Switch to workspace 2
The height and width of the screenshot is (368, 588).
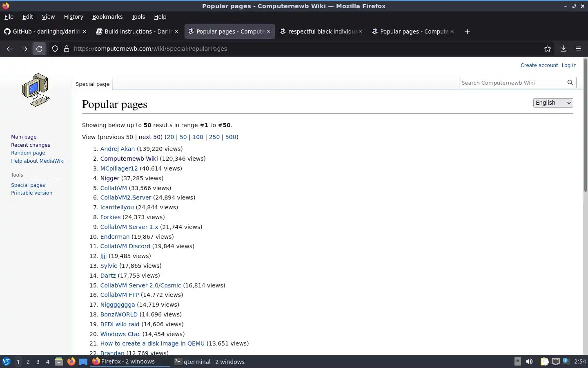28,361
